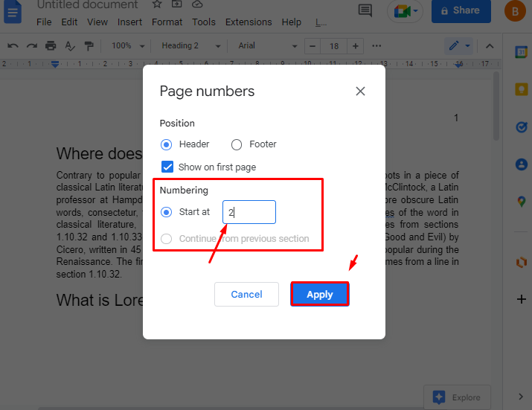The height and width of the screenshot is (410, 532).
Task: Click the right indent ruler marker
Action: (459, 64)
